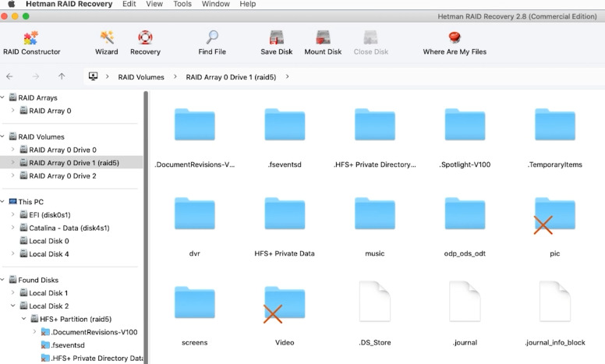
Task: Collapse the Local Disk 2 node
Action: (12, 306)
